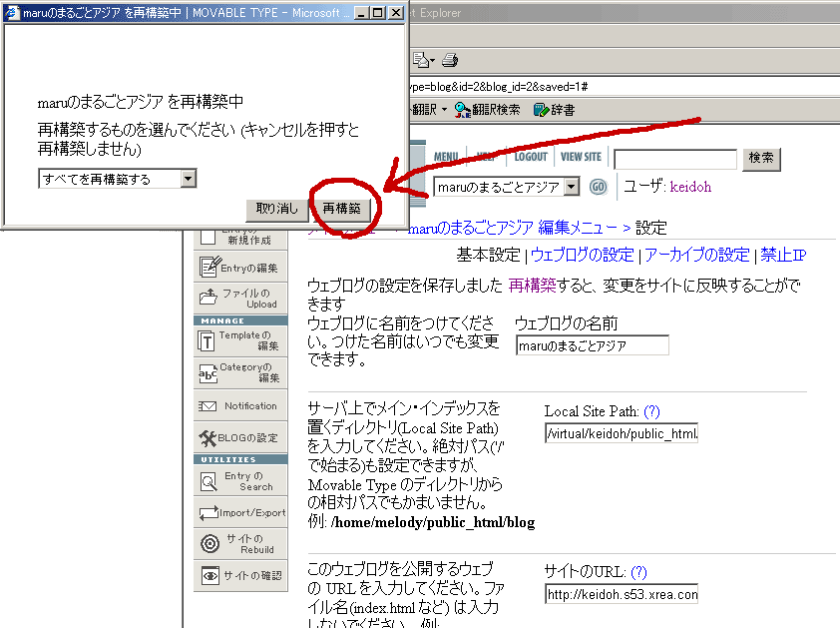Open the 禁止IP link

[x=783, y=255]
